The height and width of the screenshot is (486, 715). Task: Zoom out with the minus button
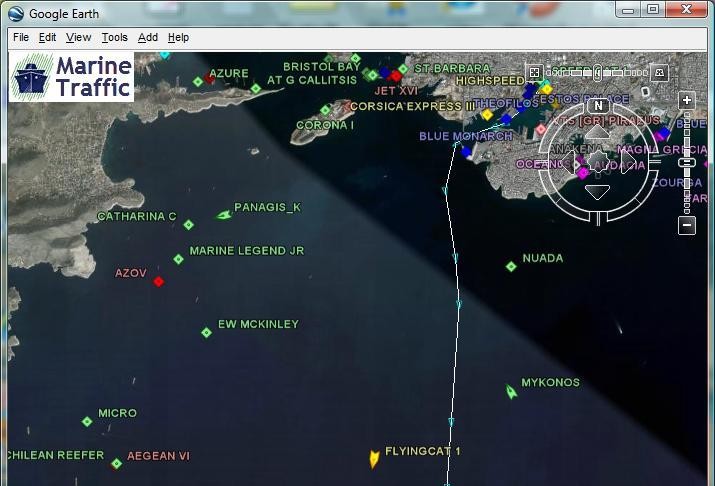(687, 225)
